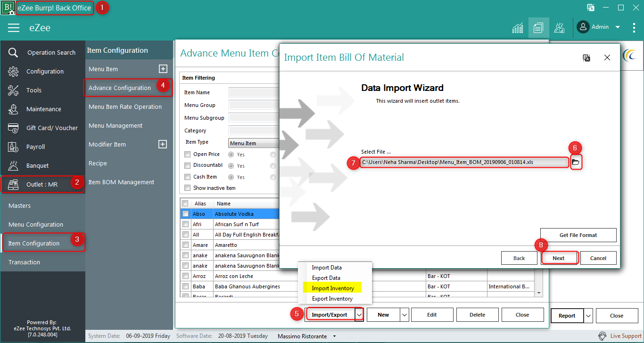Open Item BOM Management entry
The height and width of the screenshot is (343, 644).
(x=122, y=182)
